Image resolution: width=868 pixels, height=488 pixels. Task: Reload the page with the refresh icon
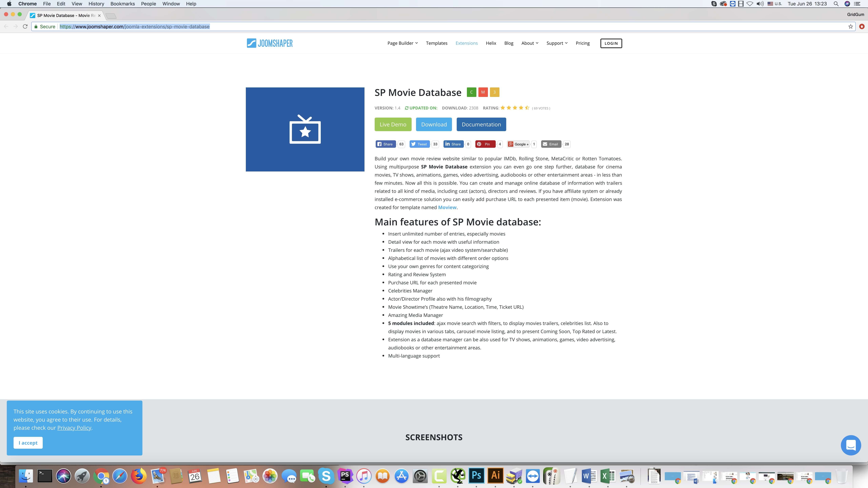click(25, 27)
